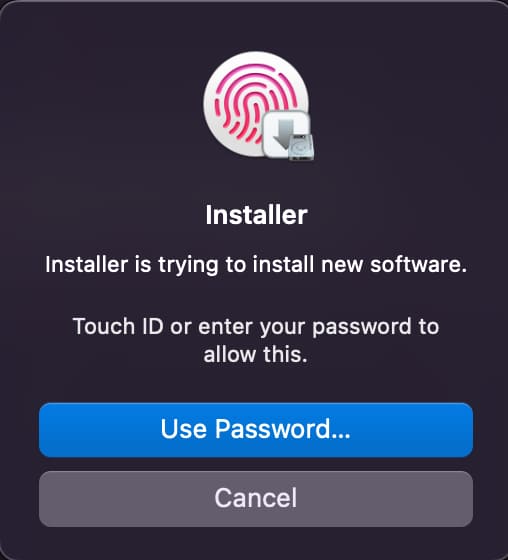Click the word "password" in the instructions
The image size is (508, 560).
[362, 327]
